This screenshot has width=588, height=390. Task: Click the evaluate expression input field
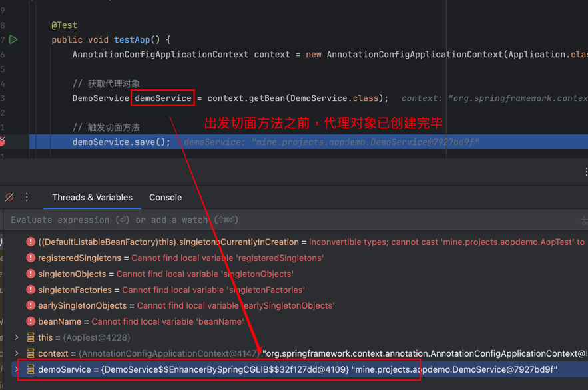point(266,220)
